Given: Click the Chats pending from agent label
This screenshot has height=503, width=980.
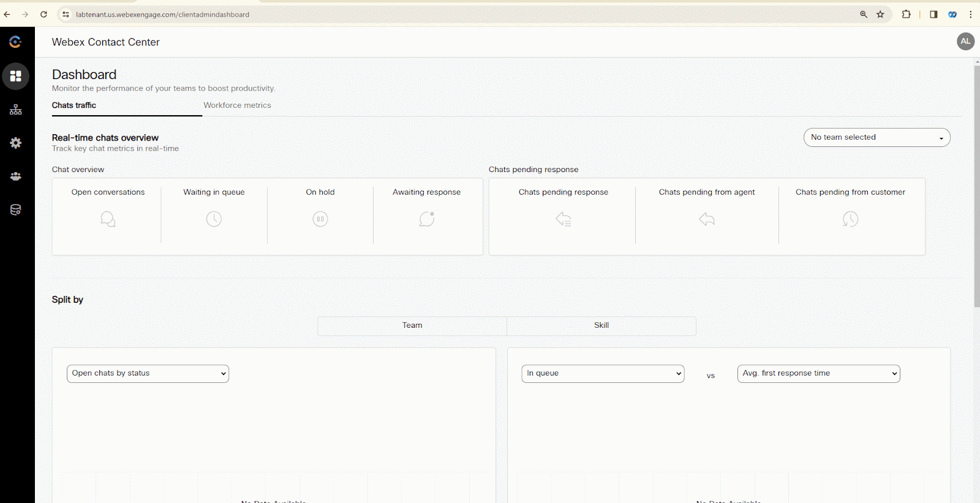Looking at the screenshot, I should 707,192.
